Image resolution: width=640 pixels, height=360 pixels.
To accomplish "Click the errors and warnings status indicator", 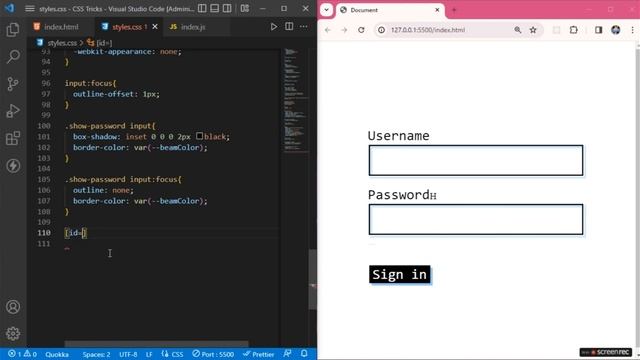I will tap(22, 354).
